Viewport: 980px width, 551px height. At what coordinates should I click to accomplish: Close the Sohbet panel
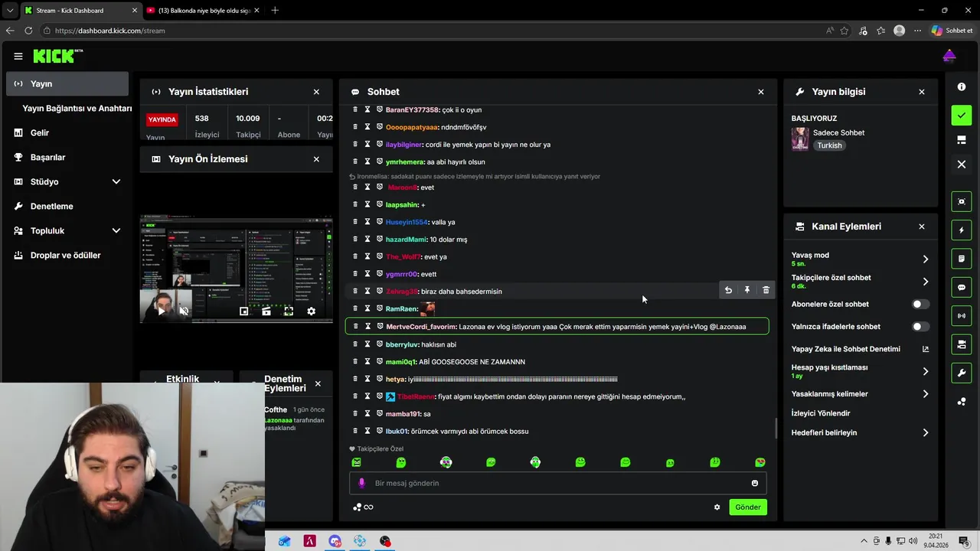760,92
